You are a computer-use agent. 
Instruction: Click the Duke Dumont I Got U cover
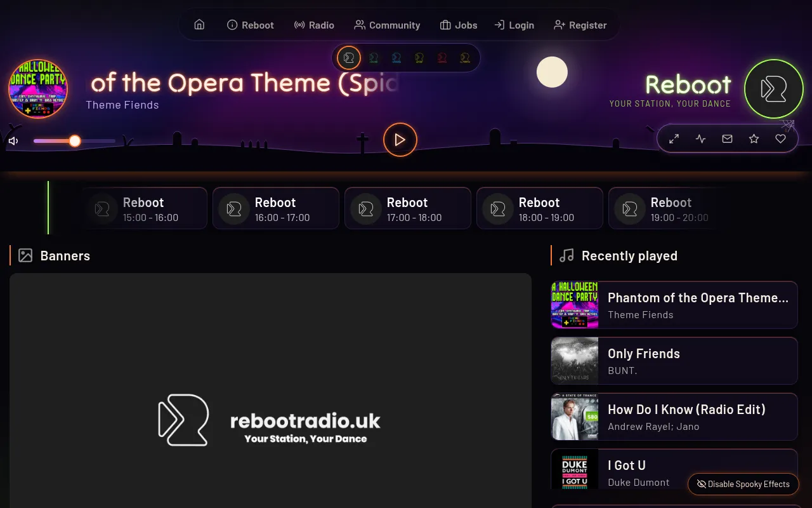(x=575, y=469)
